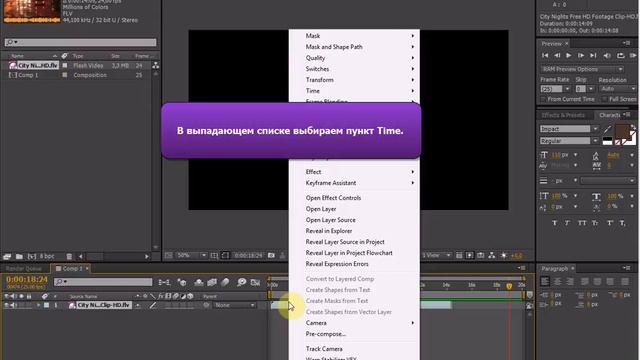The width and height of the screenshot is (640, 360).
Task: Toggle pixel aspect ratio correction in viewer
Action: pyautogui.click(x=459, y=256)
